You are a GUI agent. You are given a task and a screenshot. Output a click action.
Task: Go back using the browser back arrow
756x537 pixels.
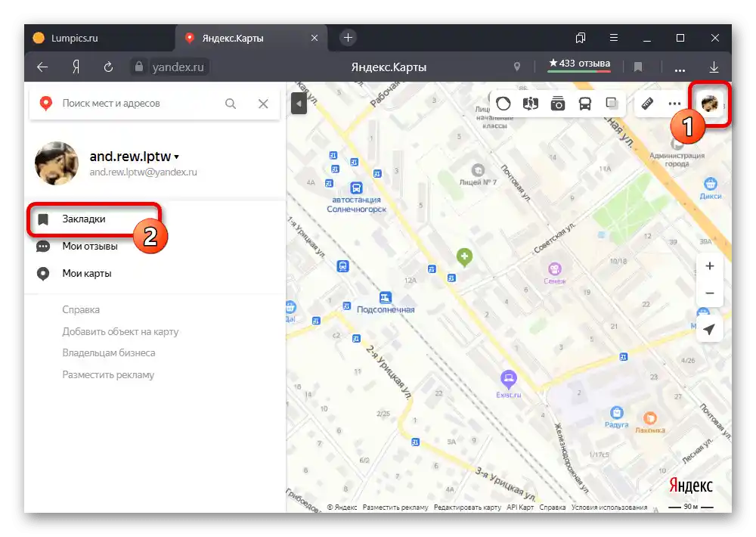click(42, 67)
